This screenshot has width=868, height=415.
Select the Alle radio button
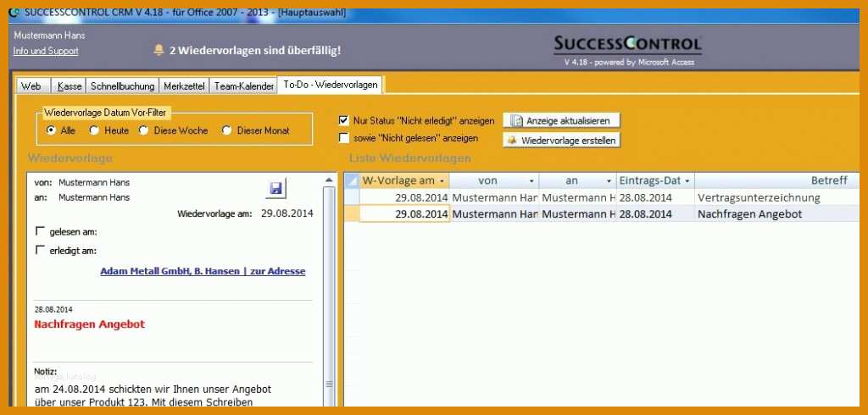tap(52, 130)
